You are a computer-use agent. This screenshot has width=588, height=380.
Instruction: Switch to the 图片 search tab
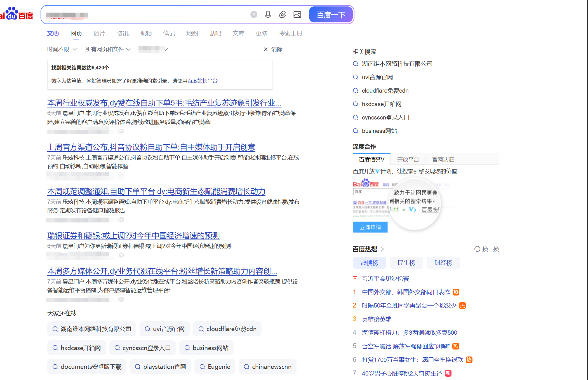(99, 34)
